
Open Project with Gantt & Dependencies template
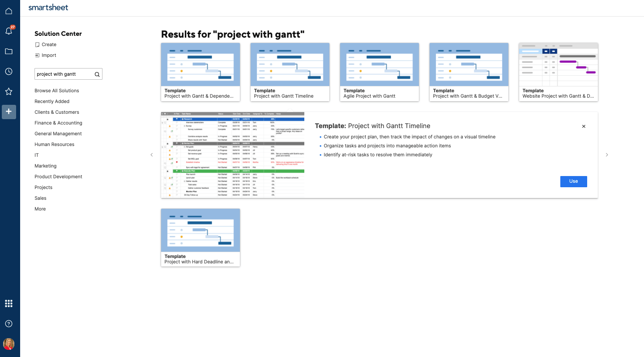(200, 72)
